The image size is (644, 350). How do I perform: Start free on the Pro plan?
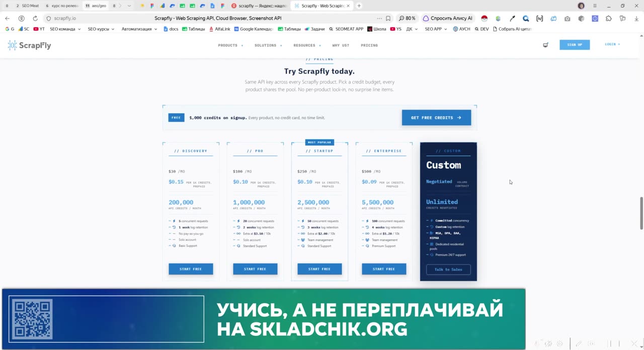pos(255,269)
